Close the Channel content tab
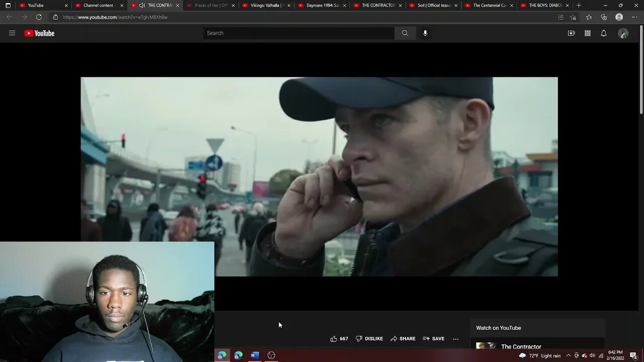This screenshot has width=644, height=362. (122, 6)
